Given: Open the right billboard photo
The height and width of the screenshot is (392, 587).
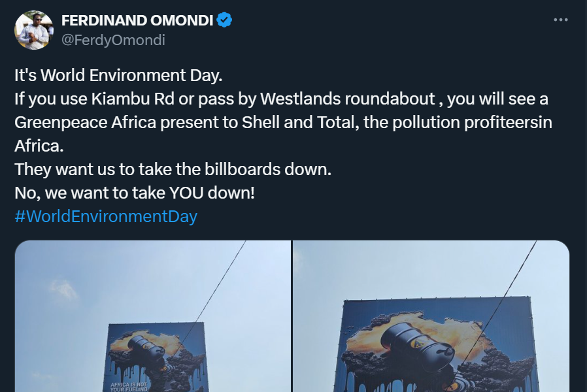Looking at the screenshot, I should [x=431, y=316].
